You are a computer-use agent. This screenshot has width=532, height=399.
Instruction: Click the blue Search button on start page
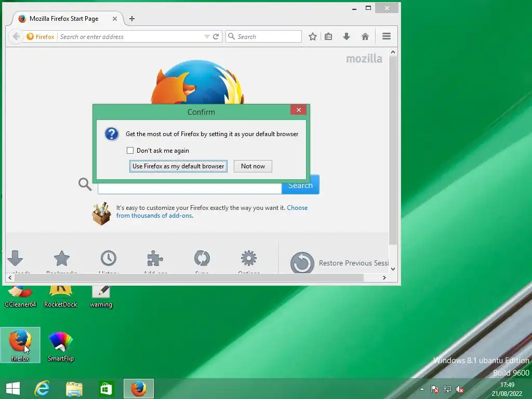301,185
